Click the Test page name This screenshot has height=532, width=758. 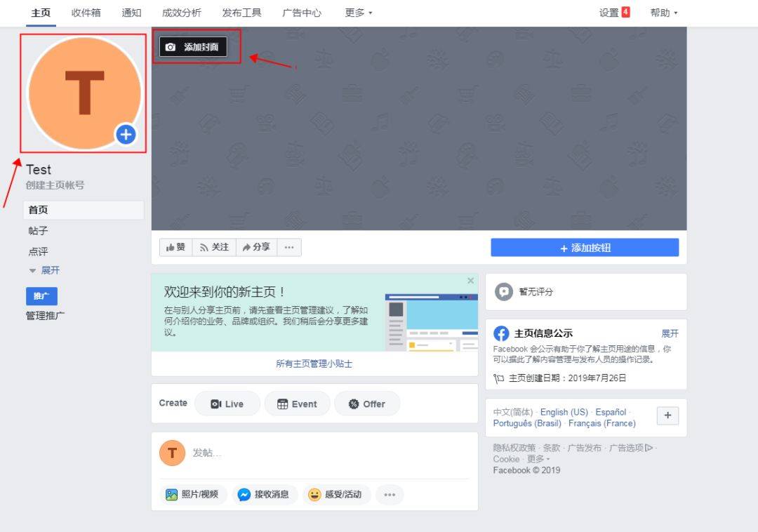click(x=39, y=170)
